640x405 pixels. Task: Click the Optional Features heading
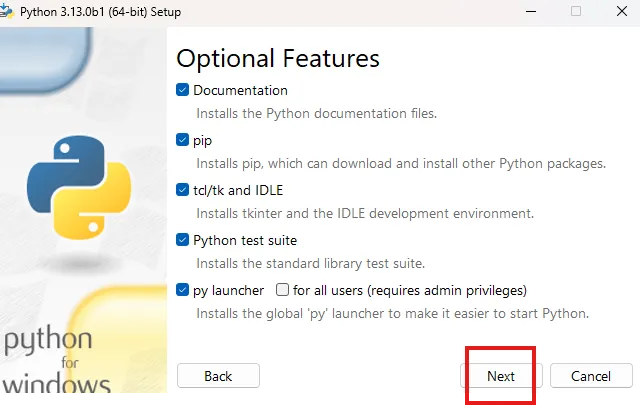(x=278, y=58)
